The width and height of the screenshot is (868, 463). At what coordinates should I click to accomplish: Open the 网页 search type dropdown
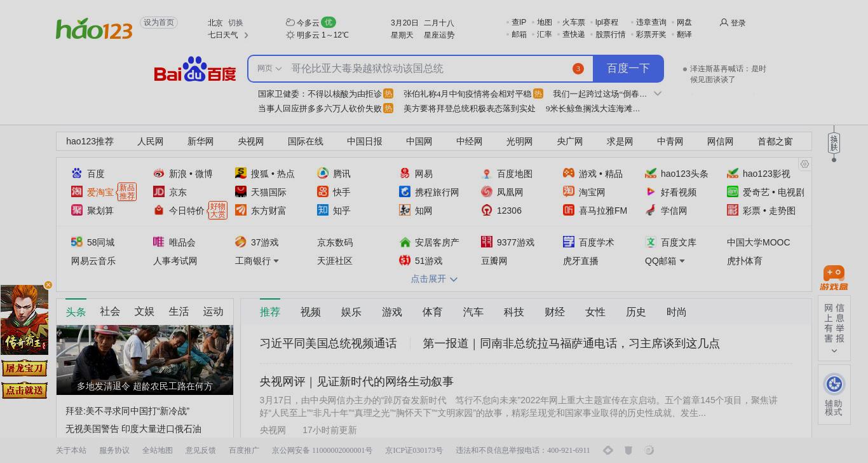269,69
